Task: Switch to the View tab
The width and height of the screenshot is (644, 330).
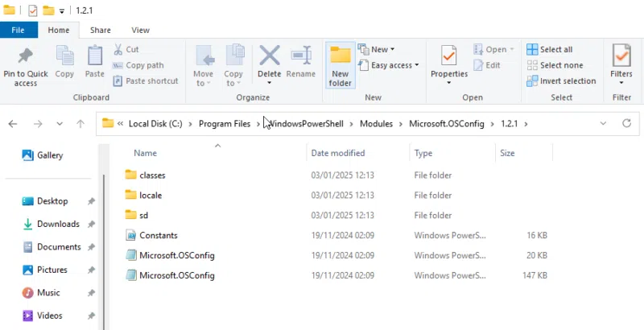Action: (140, 30)
